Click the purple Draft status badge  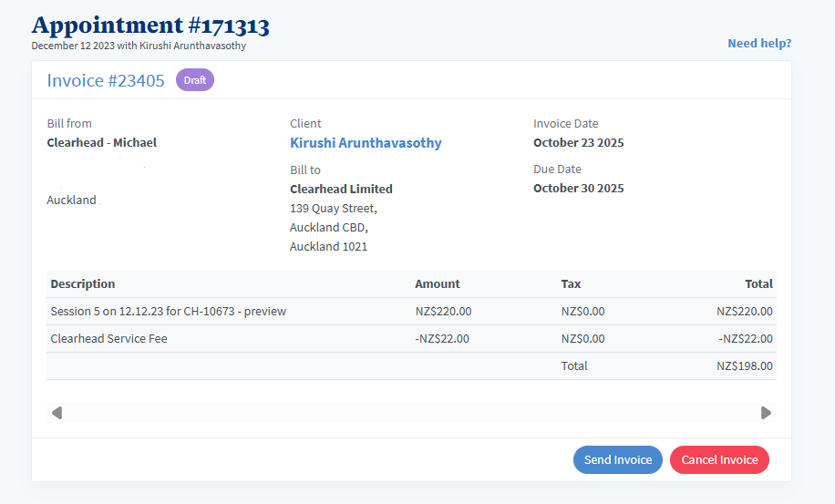point(194,80)
